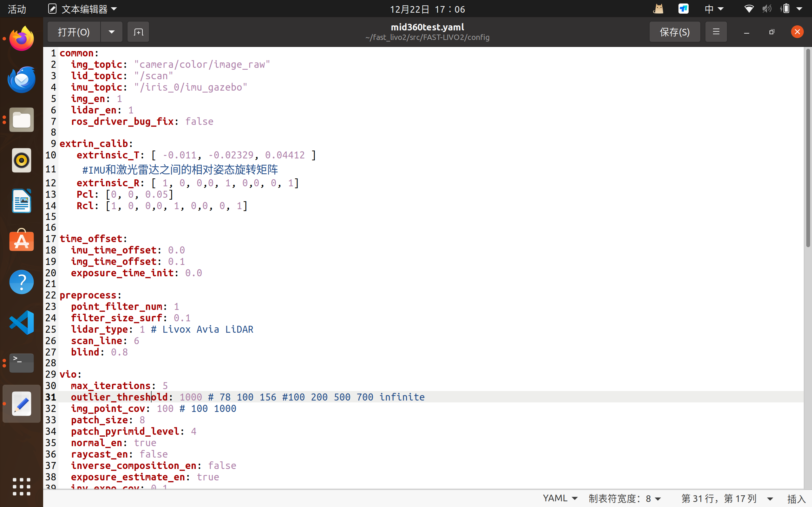Expand the recent files arrow beside Open

111,32
